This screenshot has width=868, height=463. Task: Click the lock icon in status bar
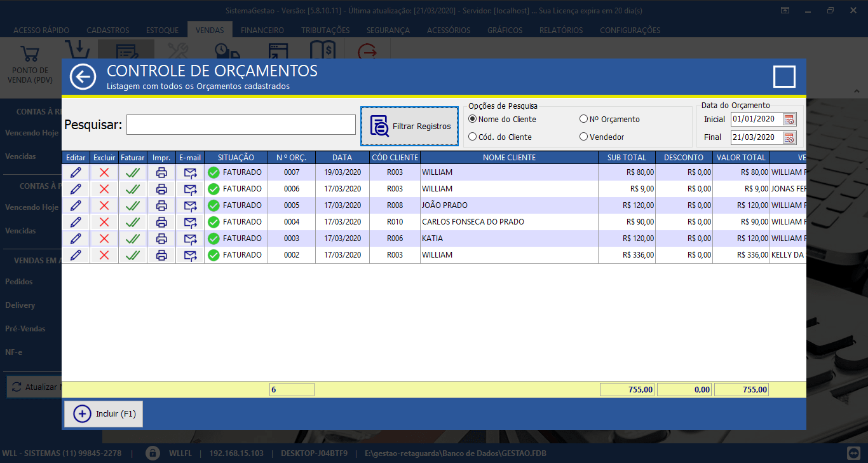[x=152, y=453]
